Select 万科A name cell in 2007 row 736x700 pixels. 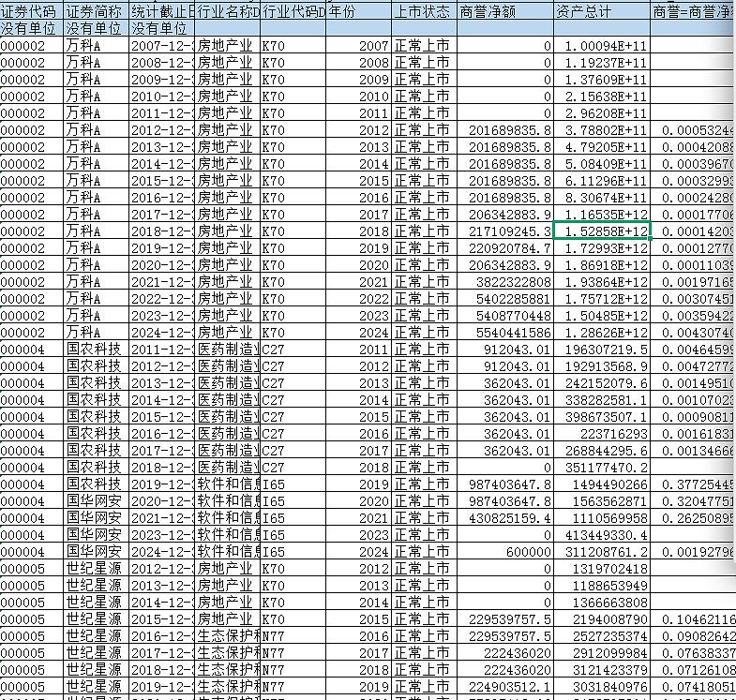[x=97, y=46]
